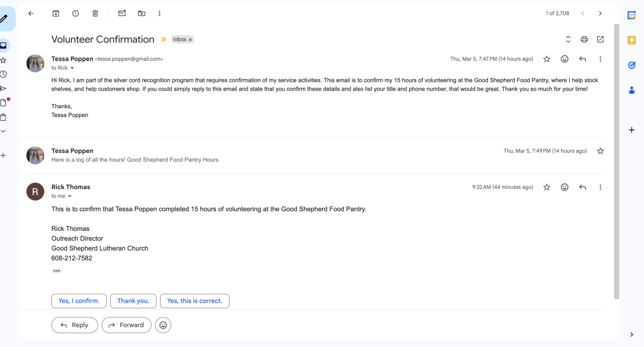The height and width of the screenshot is (347, 644).
Task: Open more options menu in top toolbar
Action: click(x=159, y=14)
